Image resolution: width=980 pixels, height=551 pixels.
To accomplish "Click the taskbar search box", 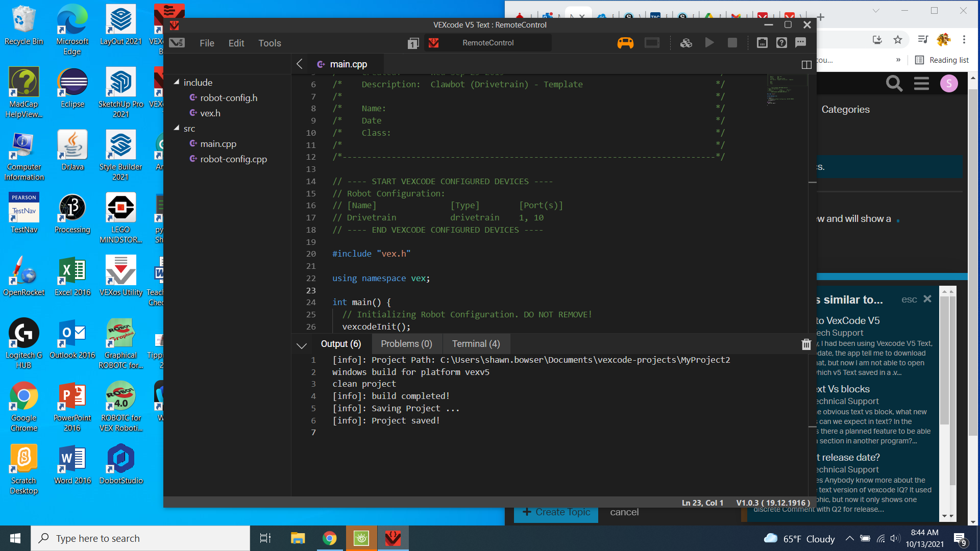I will (x=140, y=538).
